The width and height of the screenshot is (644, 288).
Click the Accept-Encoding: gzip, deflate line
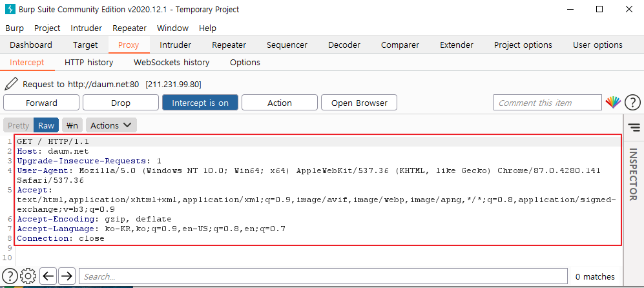[x=94, y=219]
